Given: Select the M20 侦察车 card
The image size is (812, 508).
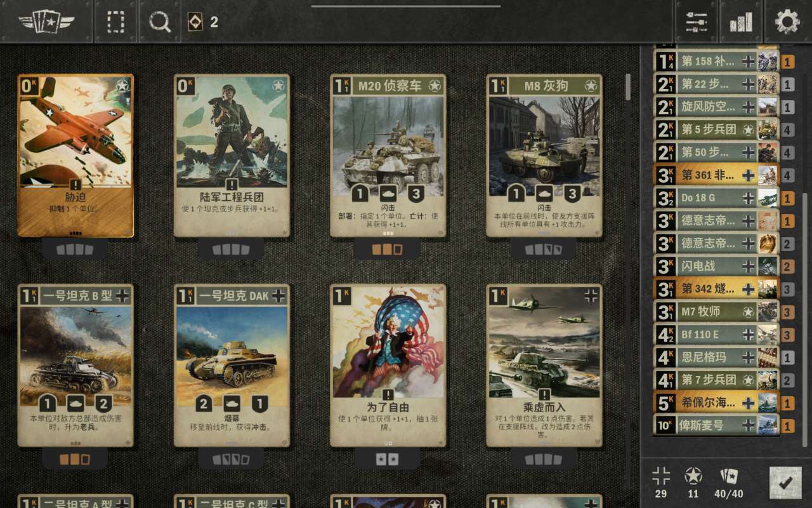Looking at the screenshot, I should [388, 156].
